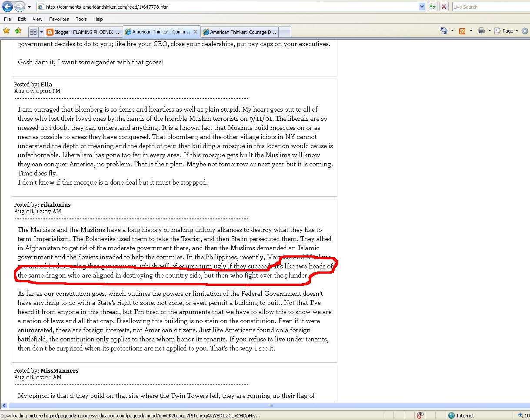This screenshot has height=420, width=530.
Task: Go forward with the Forward arrow button
Action: [x=20, y=7]
